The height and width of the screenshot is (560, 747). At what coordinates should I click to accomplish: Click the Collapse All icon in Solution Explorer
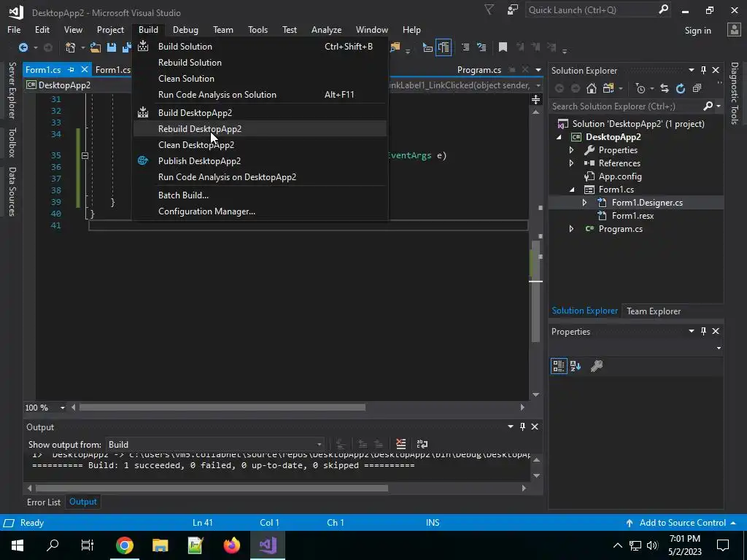[697, 88]
